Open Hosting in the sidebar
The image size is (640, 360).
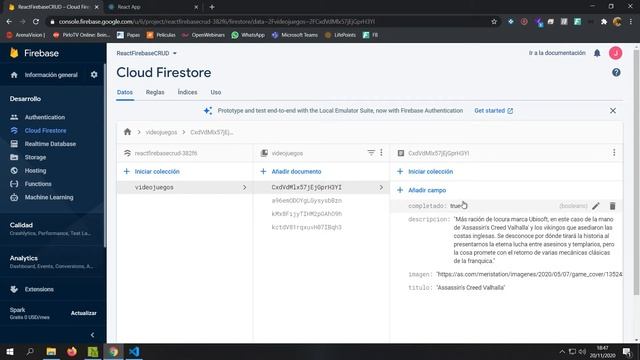(x=35, y=171)
